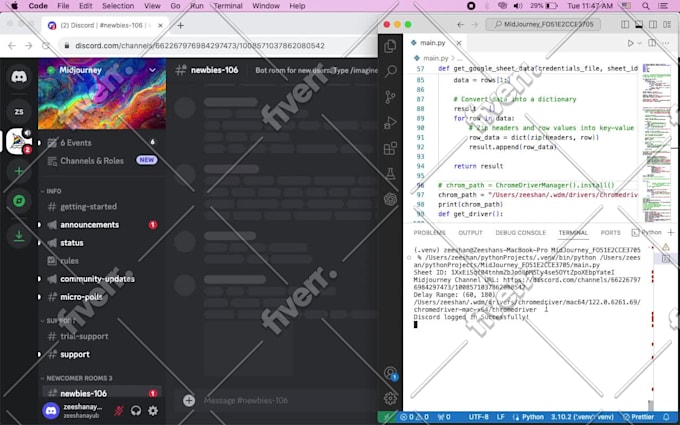Toggle VS Code primary side bar

click(625, 25)
